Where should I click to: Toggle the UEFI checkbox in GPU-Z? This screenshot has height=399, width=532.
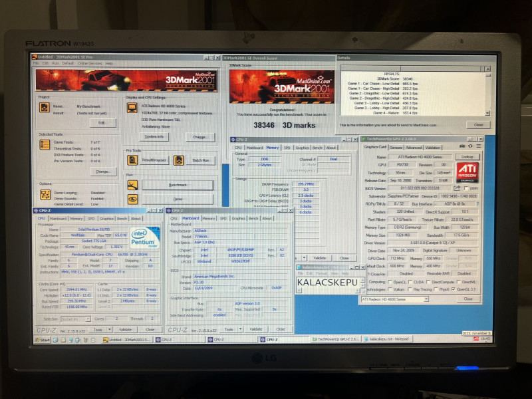466,188
